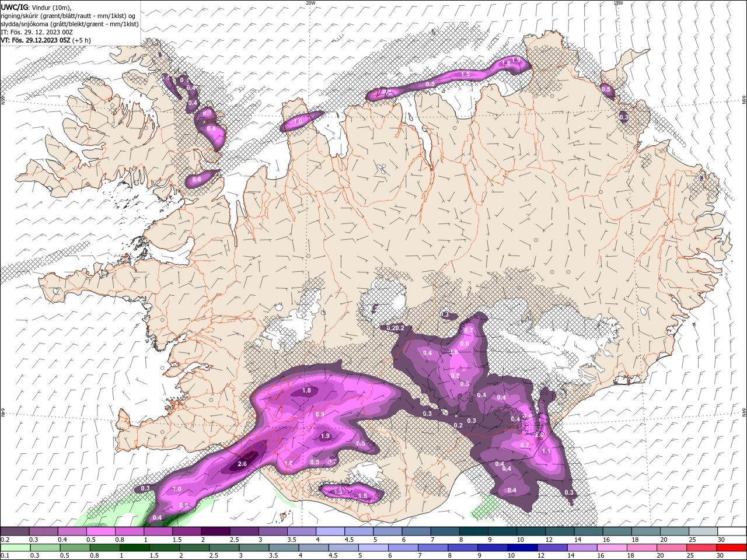
Task: Click snow-scale swatch between 8 and 9
Action: pos(473,531)
